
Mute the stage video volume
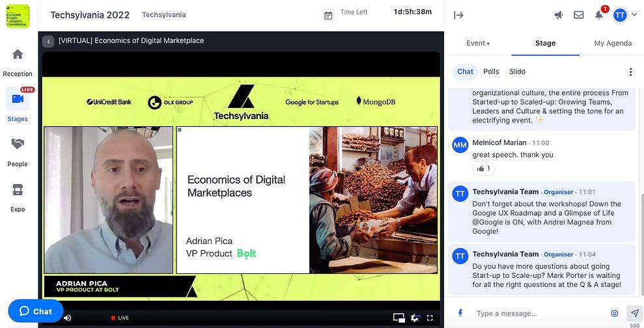click(x=67, y=318)
